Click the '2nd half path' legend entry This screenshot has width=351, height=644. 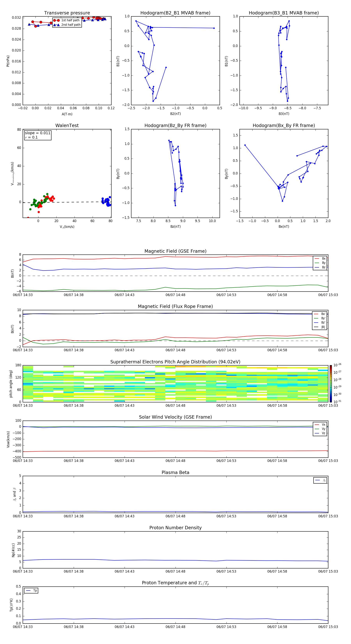point(67,25)
